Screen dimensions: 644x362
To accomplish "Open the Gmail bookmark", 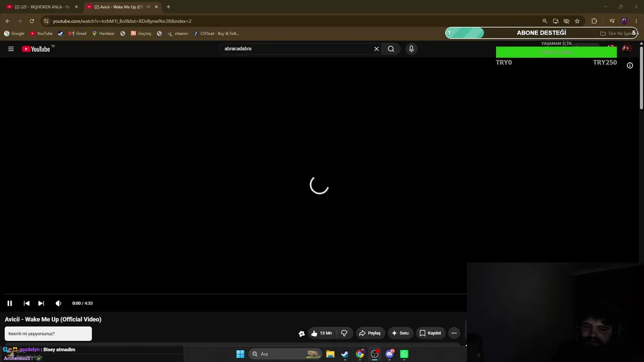I will tap(77, 34).
